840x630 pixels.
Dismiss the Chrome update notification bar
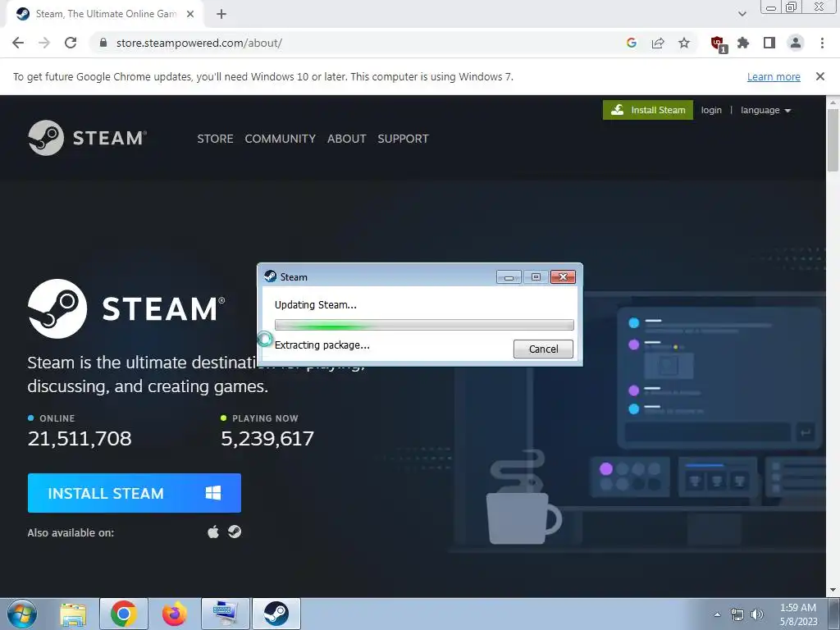(x=820, y=76)
